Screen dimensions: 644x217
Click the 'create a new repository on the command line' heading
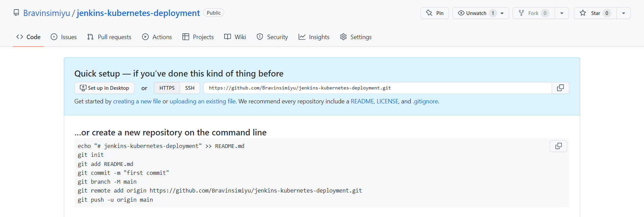[x=171, y=132]
